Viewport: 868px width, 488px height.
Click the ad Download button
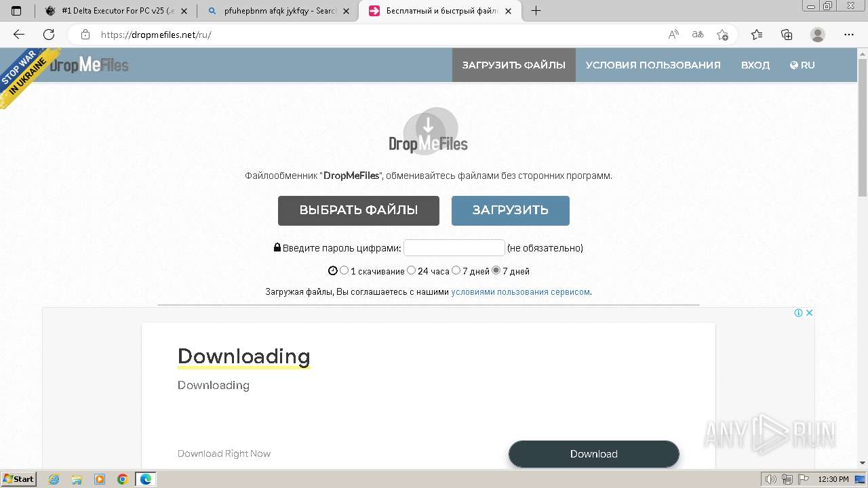coord(594,453)
